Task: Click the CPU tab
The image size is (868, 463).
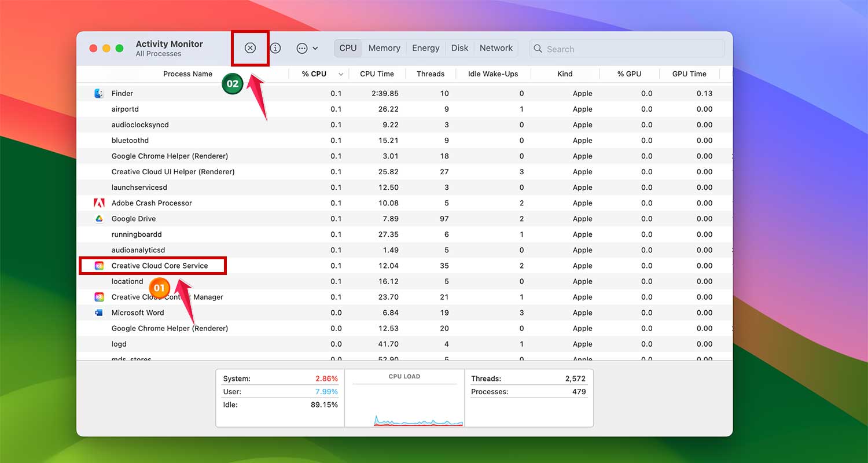Action: pyautogui.click(x=347, y=48)
